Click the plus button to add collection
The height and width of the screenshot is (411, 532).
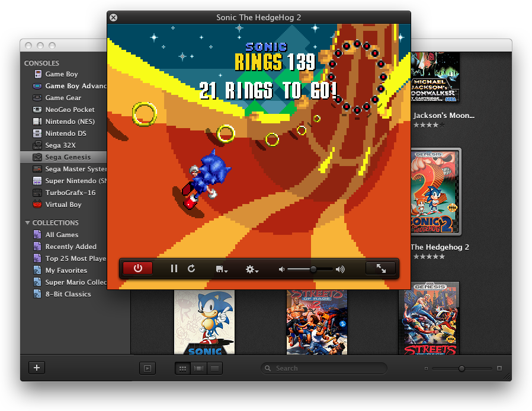point(37,368)
